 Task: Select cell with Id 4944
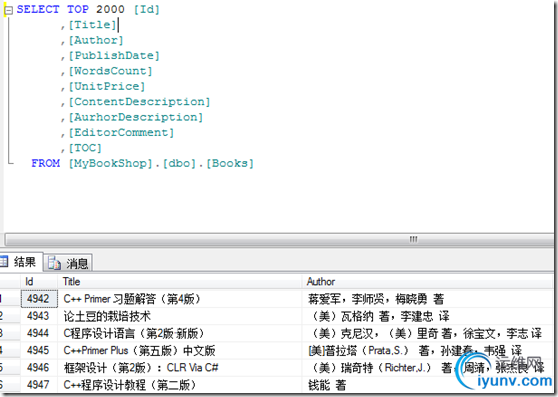[39, 333]
